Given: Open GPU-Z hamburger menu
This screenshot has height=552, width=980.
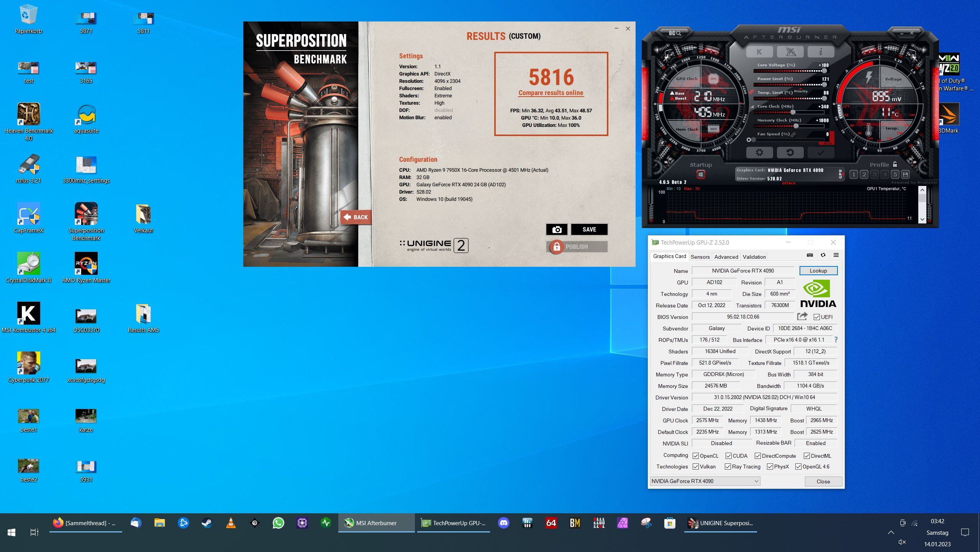Looking at the screenshot, I should coord(836,255).
